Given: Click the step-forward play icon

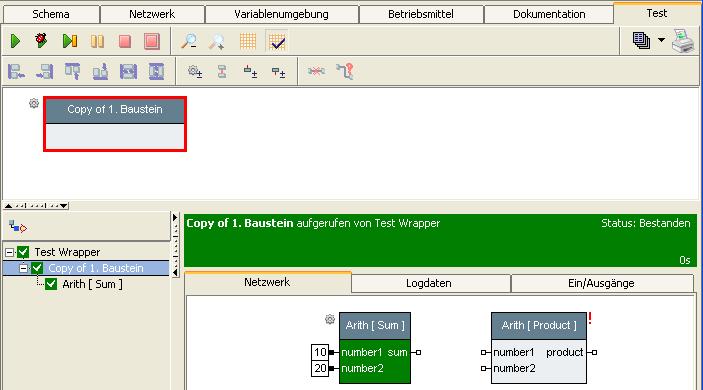Looking at the screenshot, I should [x=70, y=41].
